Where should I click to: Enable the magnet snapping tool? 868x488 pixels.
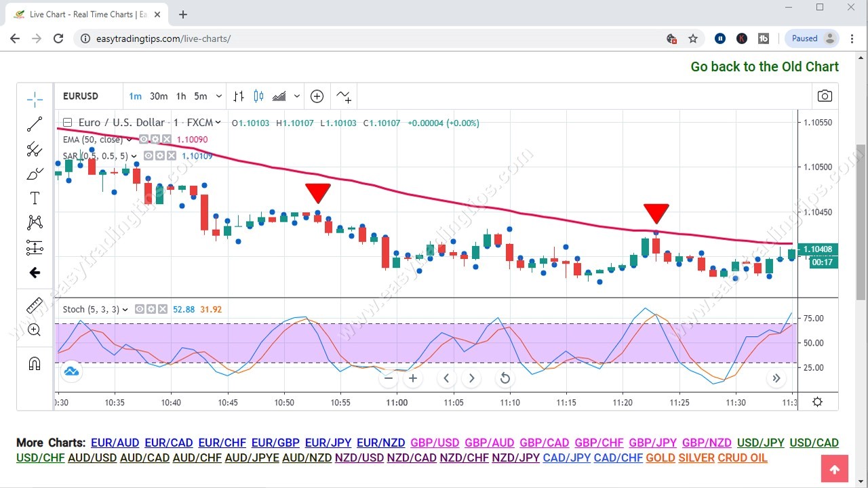pyautogui.click(x=35, y=364)
